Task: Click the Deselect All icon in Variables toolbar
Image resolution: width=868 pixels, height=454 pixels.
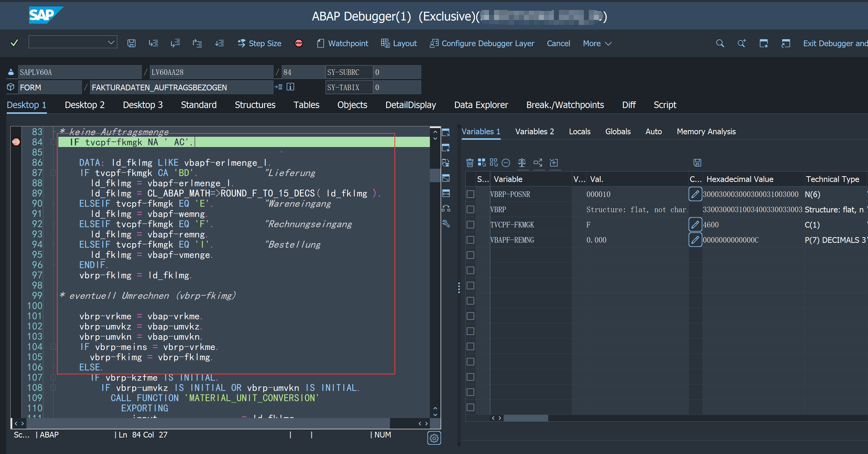Action: (x=494, y=163)
